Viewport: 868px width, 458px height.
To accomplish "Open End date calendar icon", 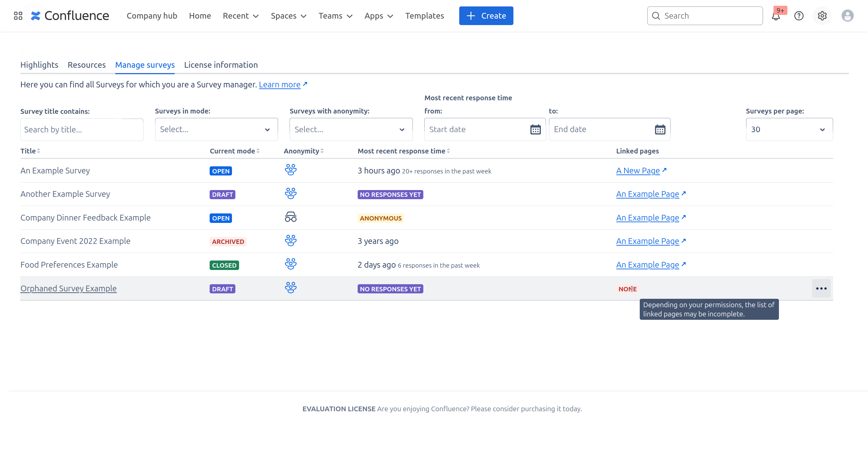I will coord(660,129).
